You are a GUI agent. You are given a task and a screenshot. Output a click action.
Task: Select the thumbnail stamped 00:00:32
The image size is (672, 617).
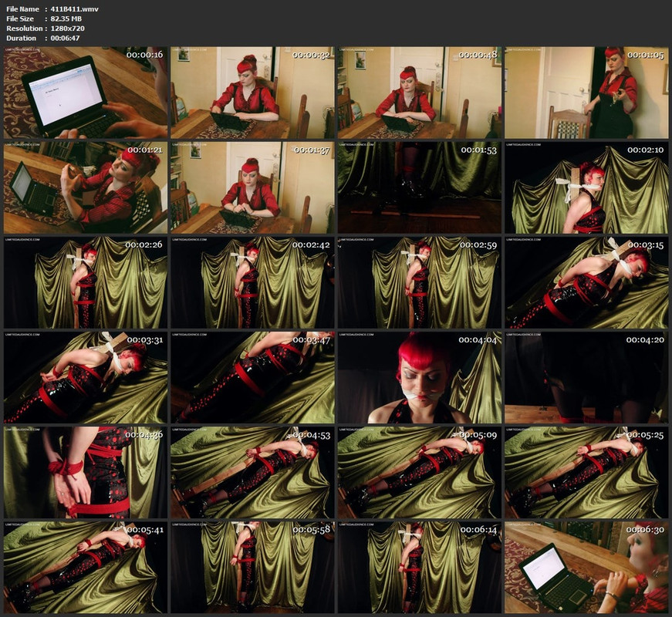click(252, 93)
